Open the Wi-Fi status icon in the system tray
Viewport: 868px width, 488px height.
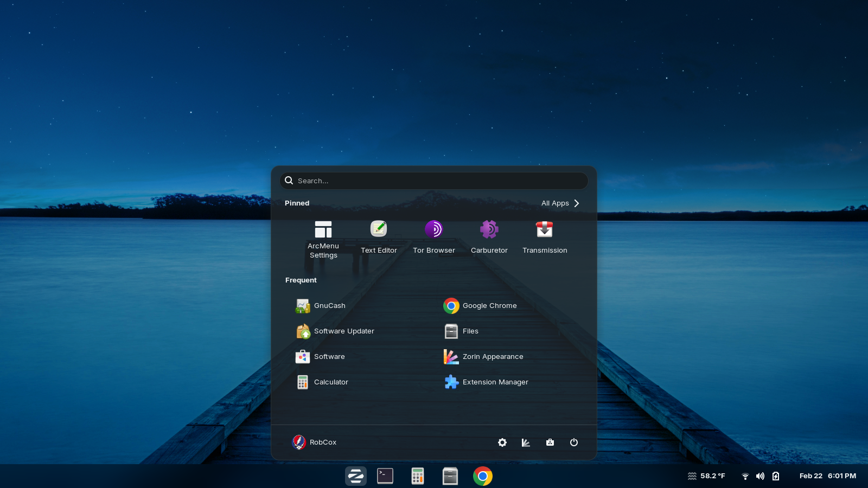(x=745, y=476)
